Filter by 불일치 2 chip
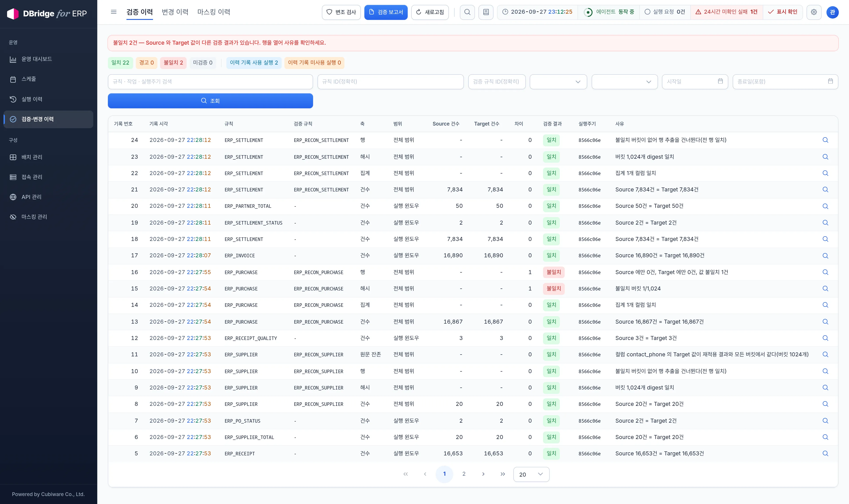This screenshot has height=504, width=849. point(173,63)
